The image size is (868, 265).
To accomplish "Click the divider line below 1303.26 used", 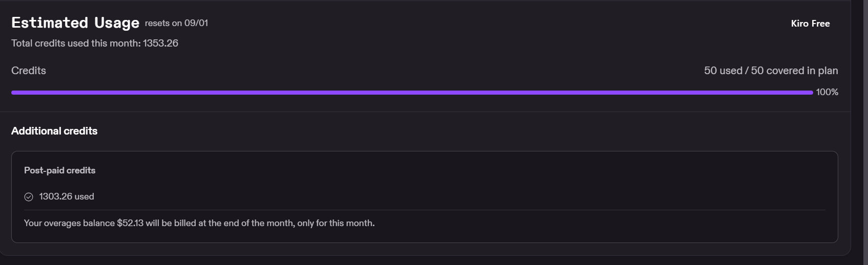I will [425, 210].
